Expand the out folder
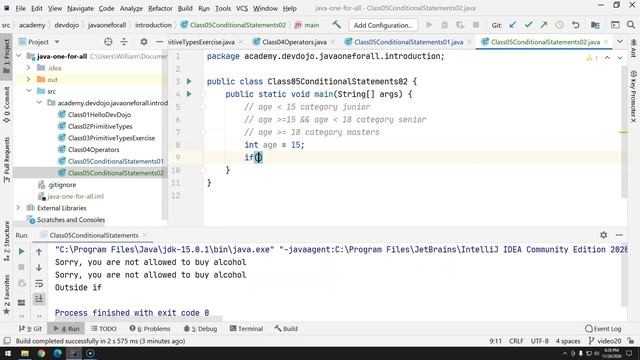 pyautogui.click(x=29, y=79)
